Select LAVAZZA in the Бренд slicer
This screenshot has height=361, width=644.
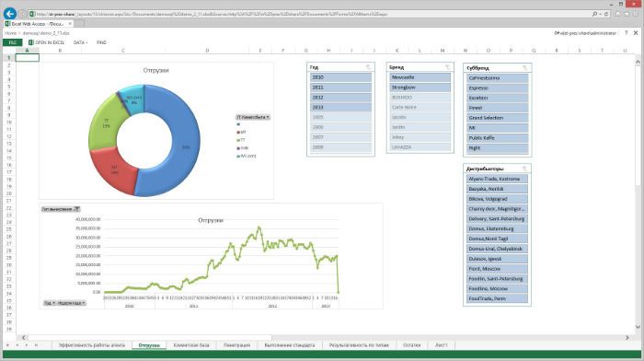pos(420,147)
